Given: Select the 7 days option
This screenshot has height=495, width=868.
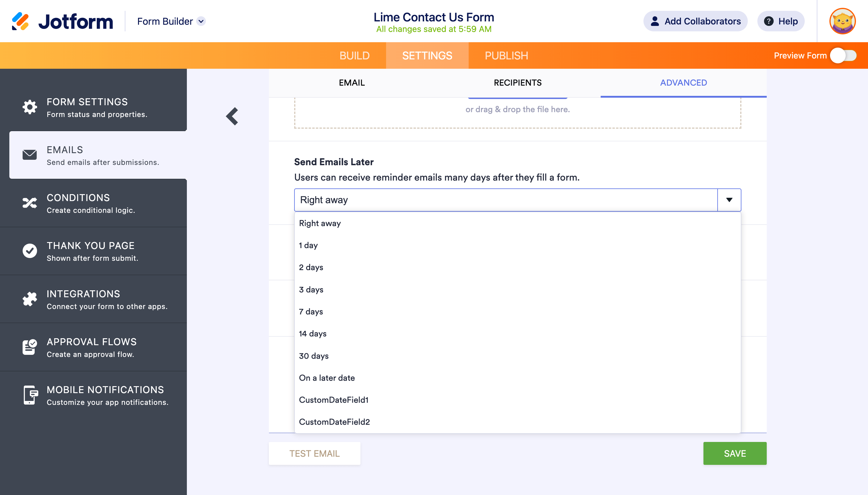Looking at the screenshot, I should (x=311, y=311).
